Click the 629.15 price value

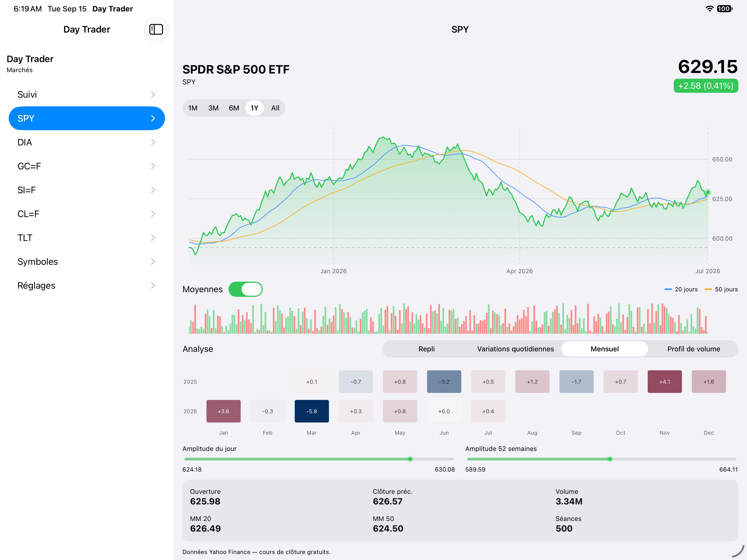click(x=708, y=66)
